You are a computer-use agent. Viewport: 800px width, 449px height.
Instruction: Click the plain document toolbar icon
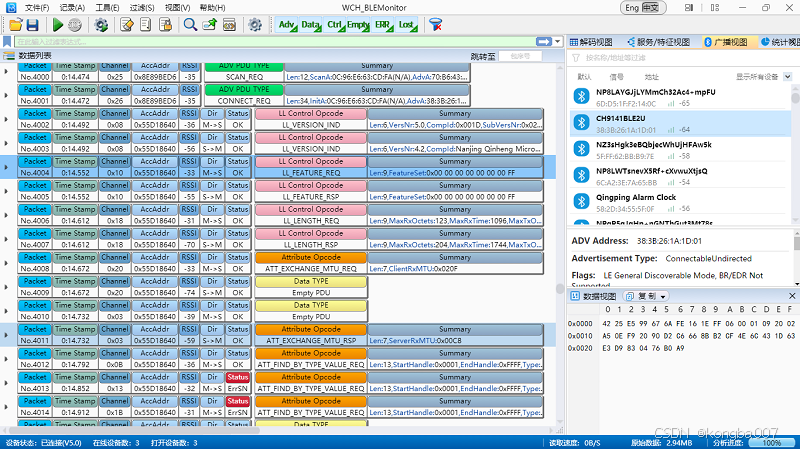145,24
